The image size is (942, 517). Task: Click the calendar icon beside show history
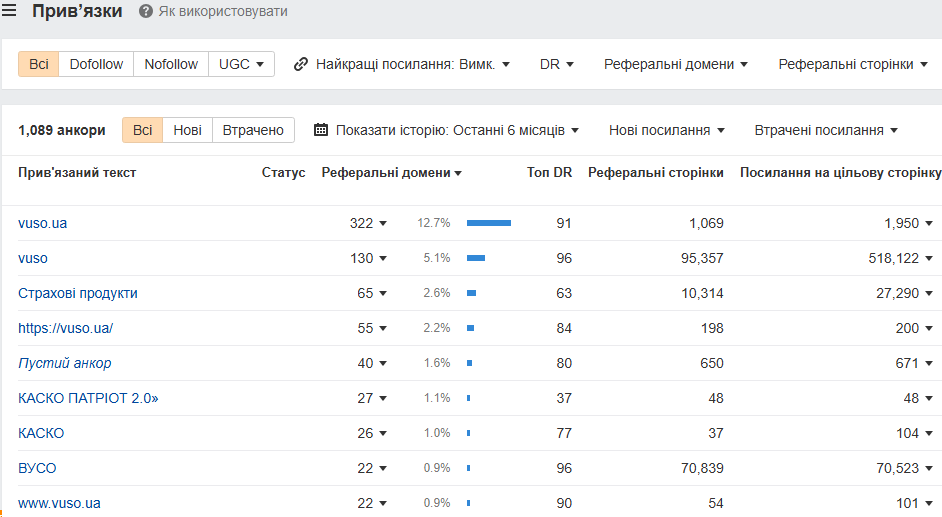tap(321, 130)
